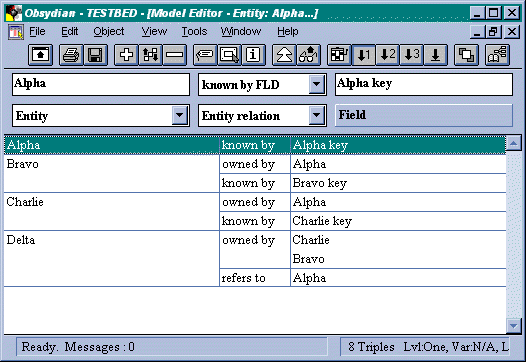The image size is (526, 362).
Task: Click the double up arrow toolbar icon
Action: 284,55
